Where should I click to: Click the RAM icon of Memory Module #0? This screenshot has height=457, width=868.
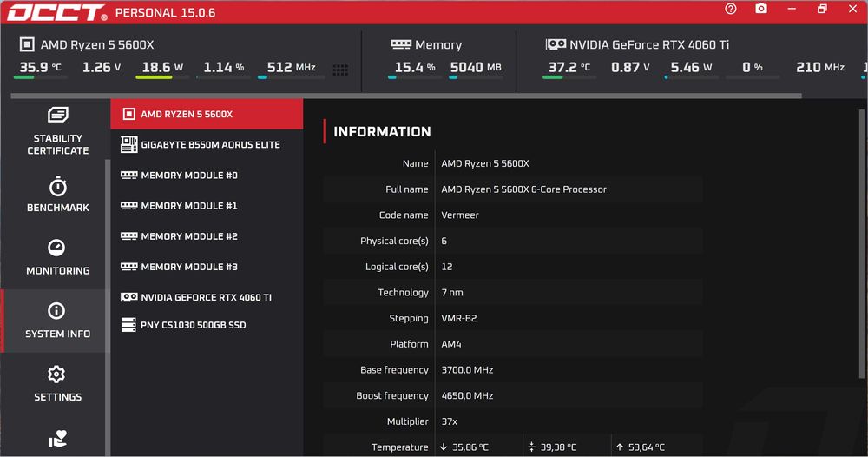click(129, 175)
